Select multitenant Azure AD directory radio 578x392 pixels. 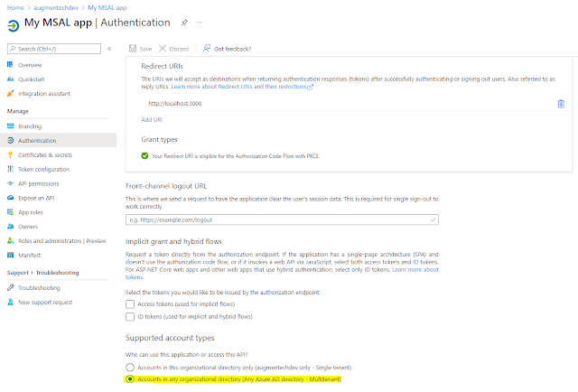click(130, 379)
